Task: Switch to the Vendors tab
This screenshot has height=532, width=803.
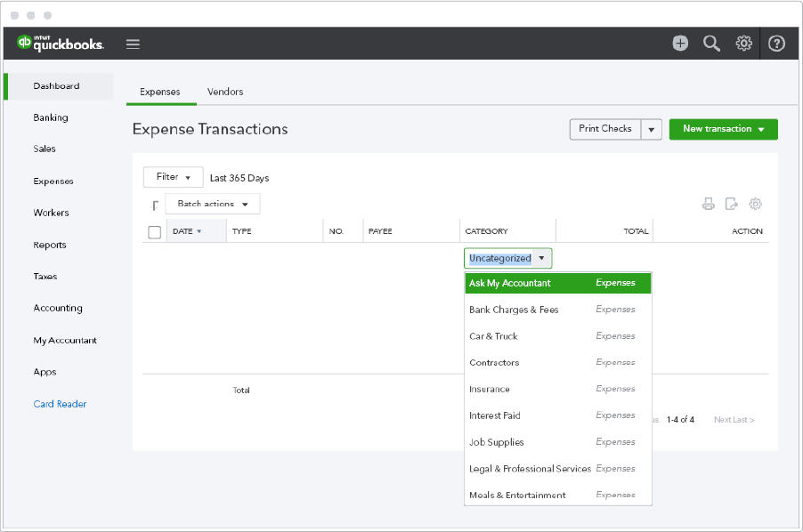Action: (225, 92)
